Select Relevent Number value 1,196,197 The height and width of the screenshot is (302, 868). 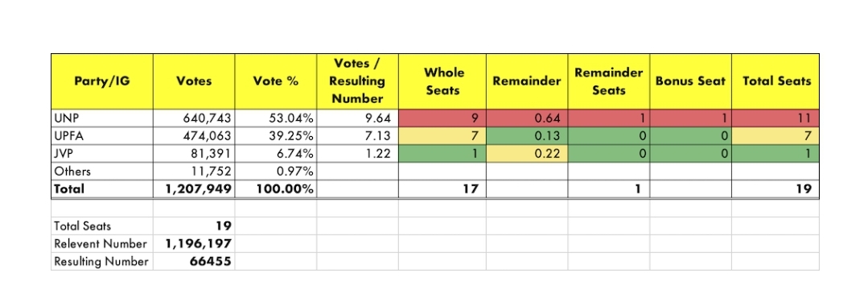tap(194, 244)
